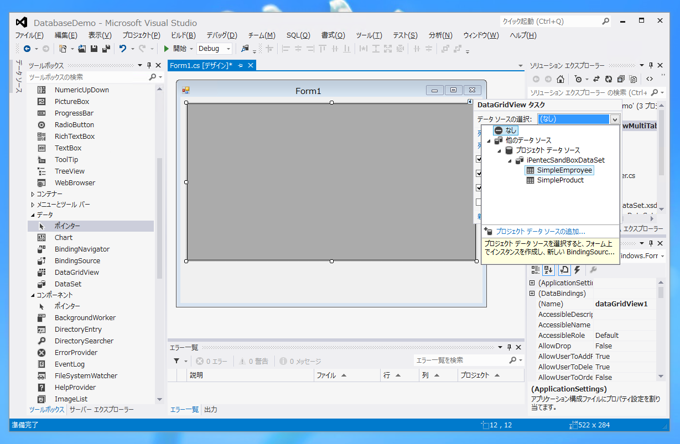Toggle the 0 errors filter button
The width and height of the screenshot is (680, 444).
coord(212,361)
